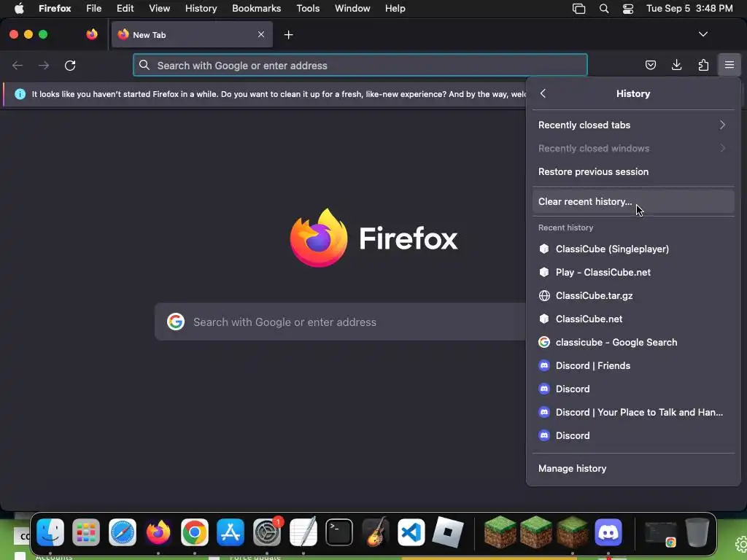747x560 pixels.
Task: Launch Terminal from the Dock
Action: point(339,532)
